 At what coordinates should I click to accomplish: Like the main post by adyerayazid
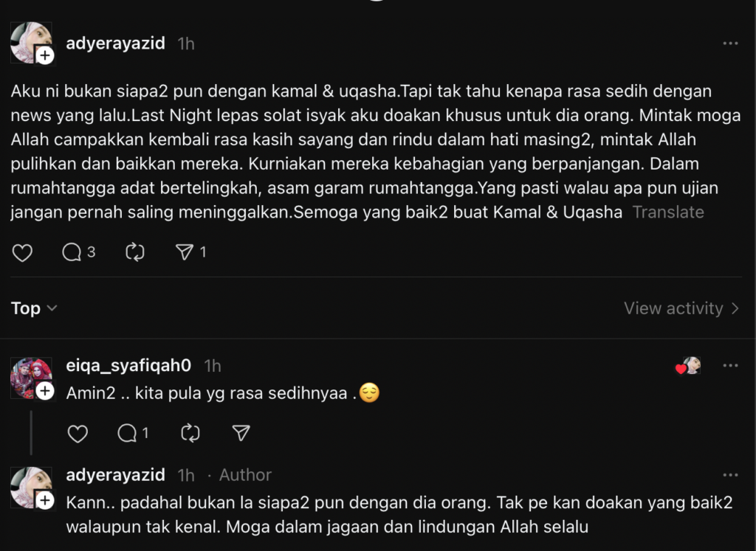click(22, 252)
